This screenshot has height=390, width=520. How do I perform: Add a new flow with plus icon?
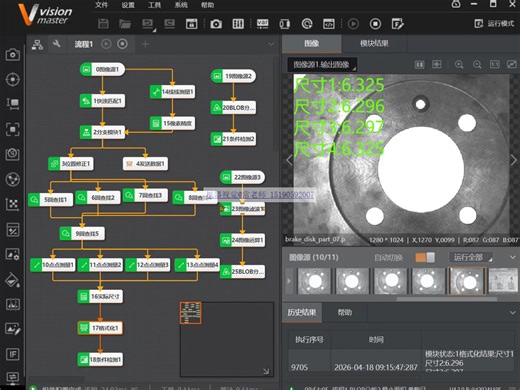click(145, 44)
